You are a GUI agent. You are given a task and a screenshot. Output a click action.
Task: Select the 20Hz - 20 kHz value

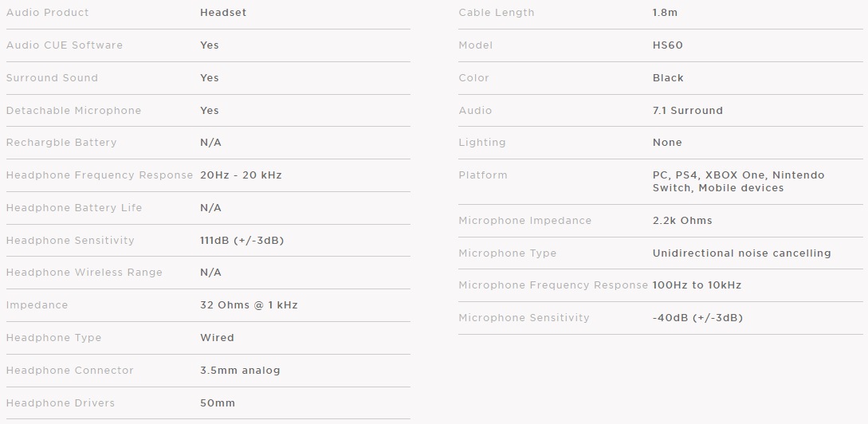point(241,175)
